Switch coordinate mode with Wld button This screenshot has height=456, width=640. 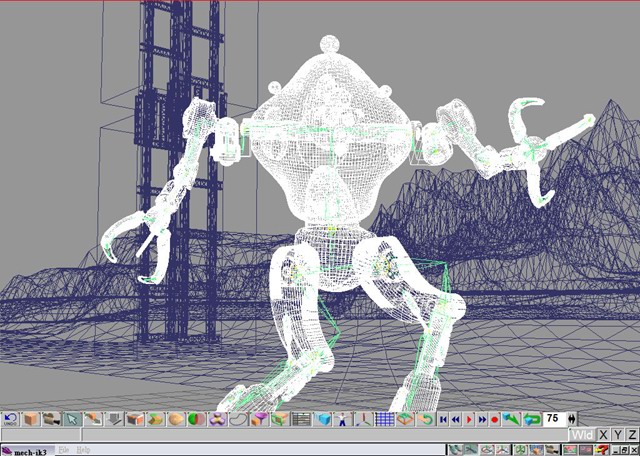(x=582, y=435)
